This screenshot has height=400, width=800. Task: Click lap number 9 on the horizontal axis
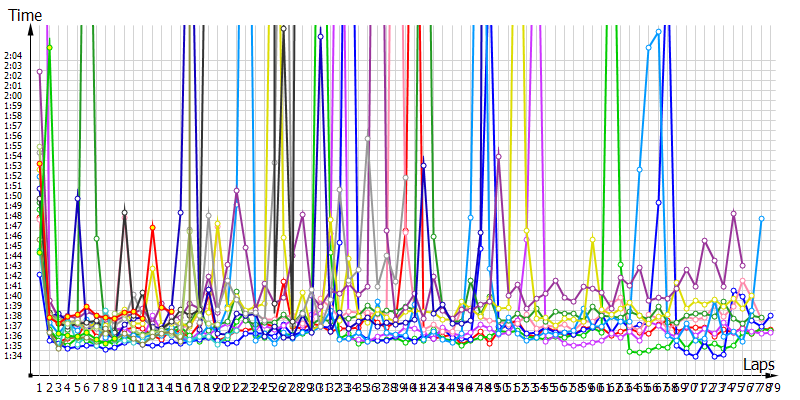coord(115,387)
